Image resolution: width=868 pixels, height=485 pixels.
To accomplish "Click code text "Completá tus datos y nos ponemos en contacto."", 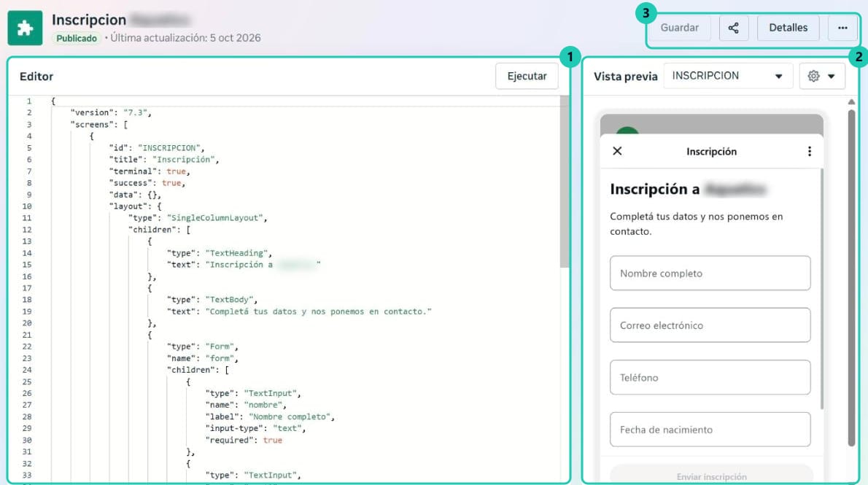I will coord(318,311).
